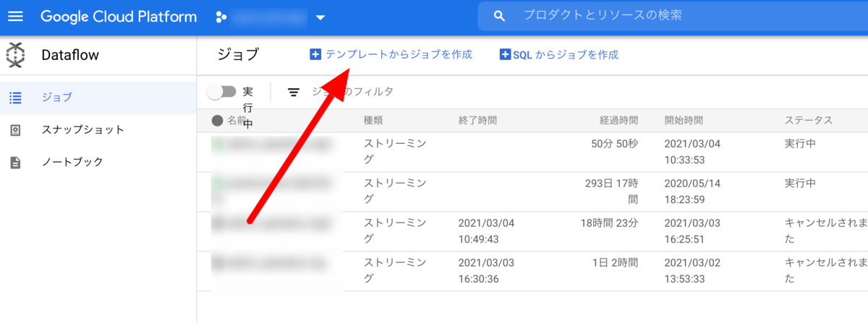
Task: Click end time 2021/03/04 10:49:43
Action: 486,231
